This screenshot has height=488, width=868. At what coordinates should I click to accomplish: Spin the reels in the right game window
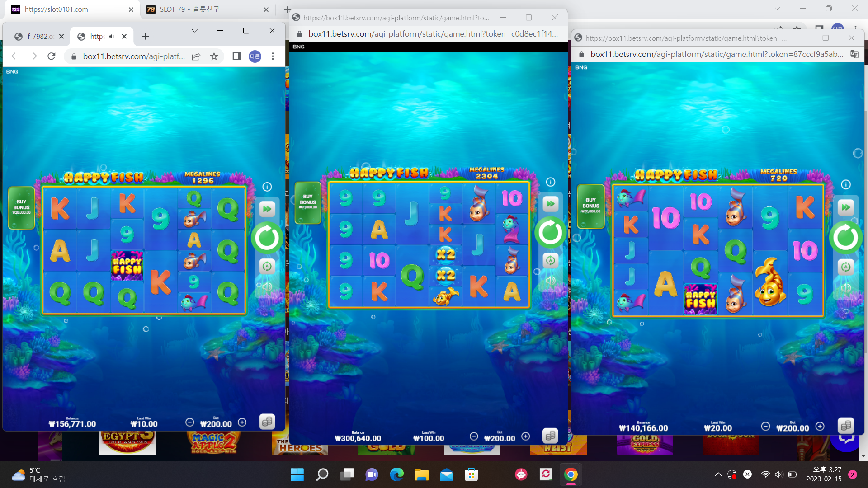(x=845, y=238)
